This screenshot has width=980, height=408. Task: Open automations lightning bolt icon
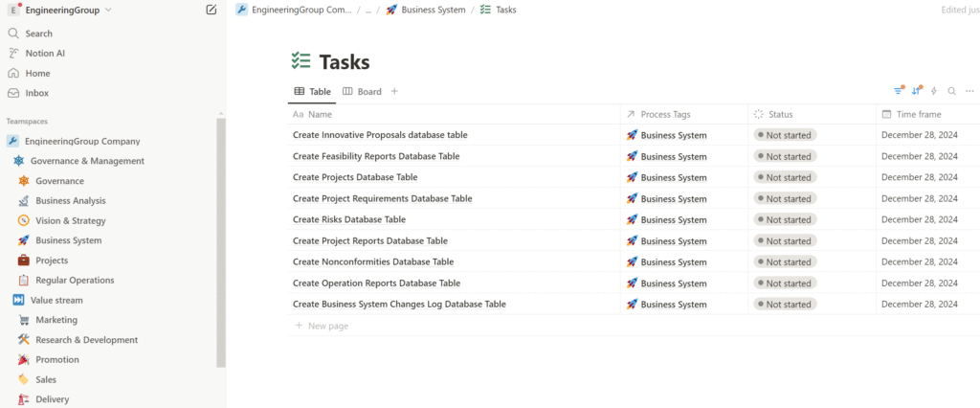click(934, 91)
